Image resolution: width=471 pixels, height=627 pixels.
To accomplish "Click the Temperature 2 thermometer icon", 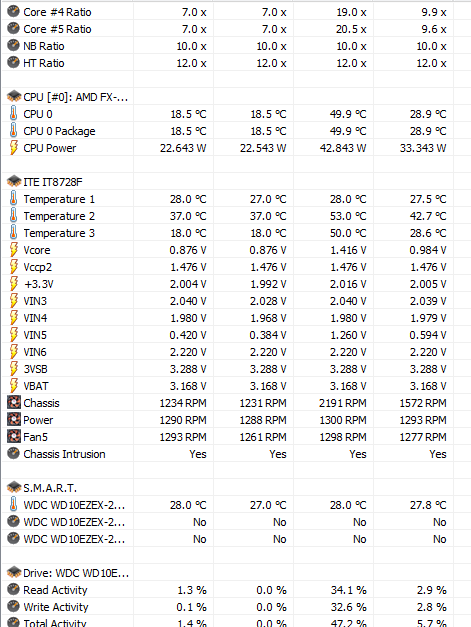I will [x=13, y=216].
